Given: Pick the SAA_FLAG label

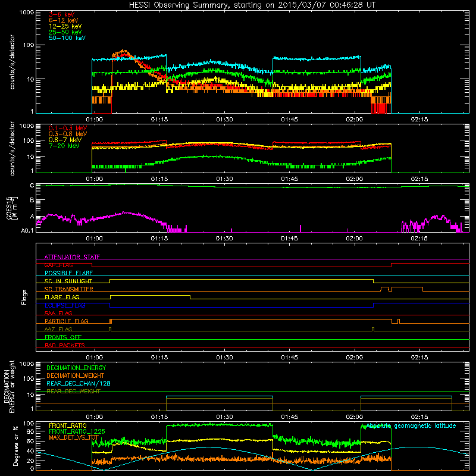Looking at the screenshot, I should [58, 313].
